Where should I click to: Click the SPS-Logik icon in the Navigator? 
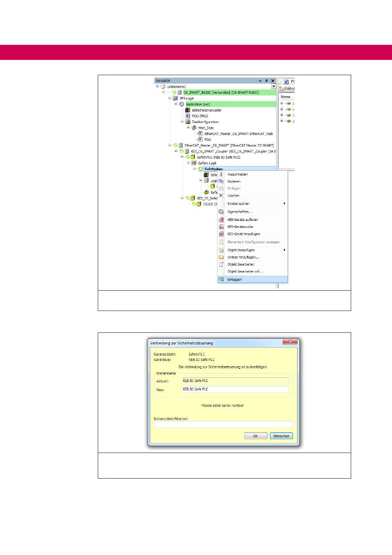(x=175, y=98)
